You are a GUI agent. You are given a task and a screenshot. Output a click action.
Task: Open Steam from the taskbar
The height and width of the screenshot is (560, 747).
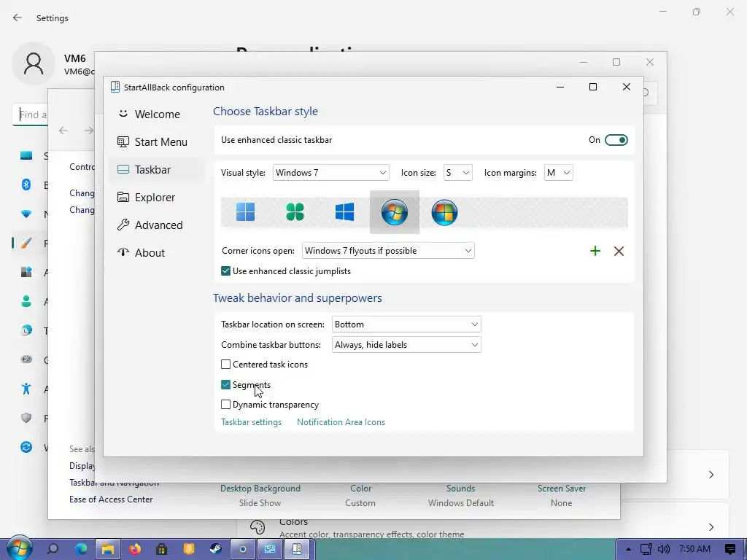coord(216,549)
